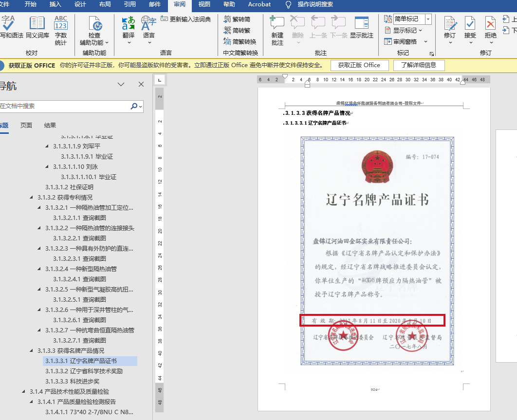Viewport: 517px width, 420px height.
Task: Open Accept (接受) dropdown arrow
Action: pyautogui.click(x=471, y=43)
